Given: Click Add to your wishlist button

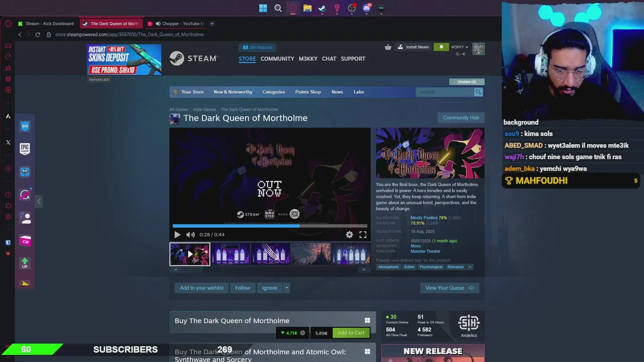Looking at the screenshot, I should coord(202,288).
